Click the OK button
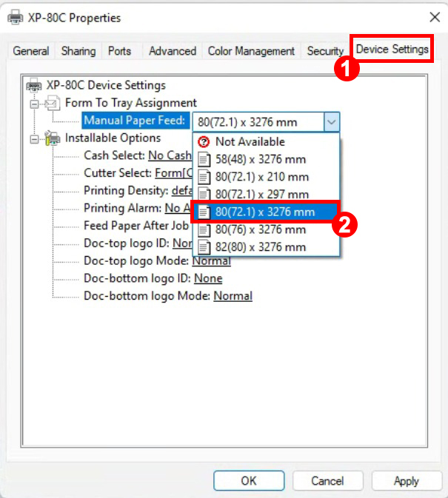Viewport: 448px width, 498px height. (249, 480)
